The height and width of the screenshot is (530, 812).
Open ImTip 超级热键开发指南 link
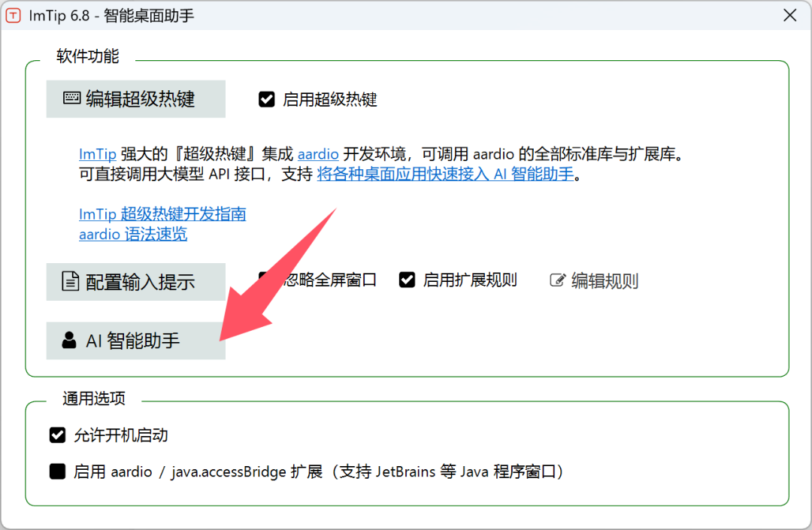[x=162, y=214]
